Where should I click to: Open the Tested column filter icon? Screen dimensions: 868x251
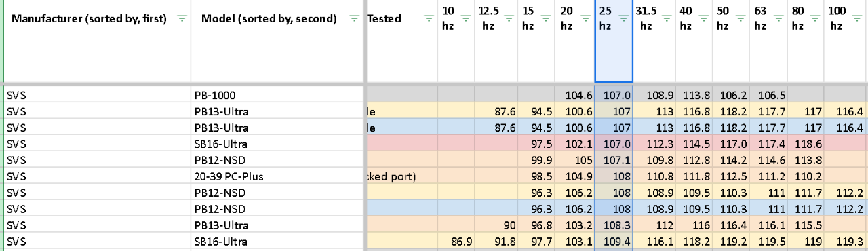click(428, 19)
